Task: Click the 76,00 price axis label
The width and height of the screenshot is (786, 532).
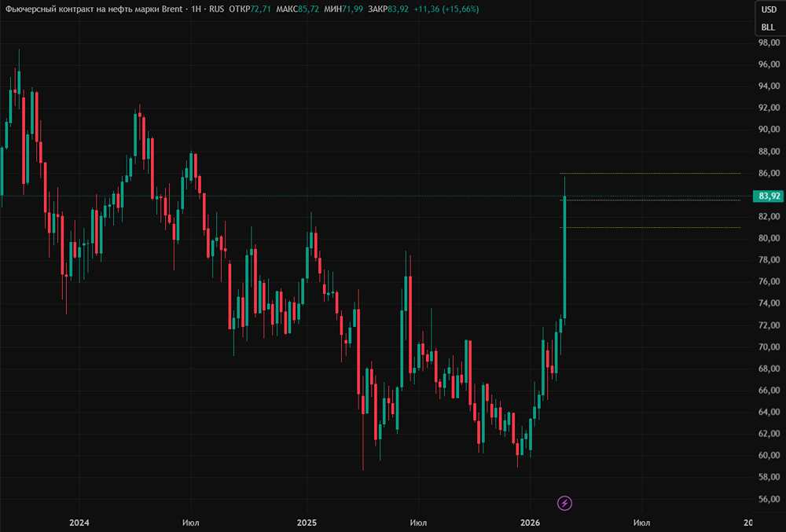Action: (769, 281)
